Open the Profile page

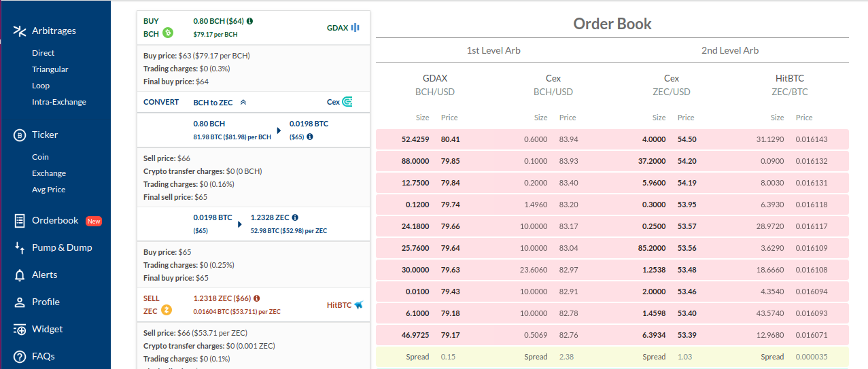(46, 302)
